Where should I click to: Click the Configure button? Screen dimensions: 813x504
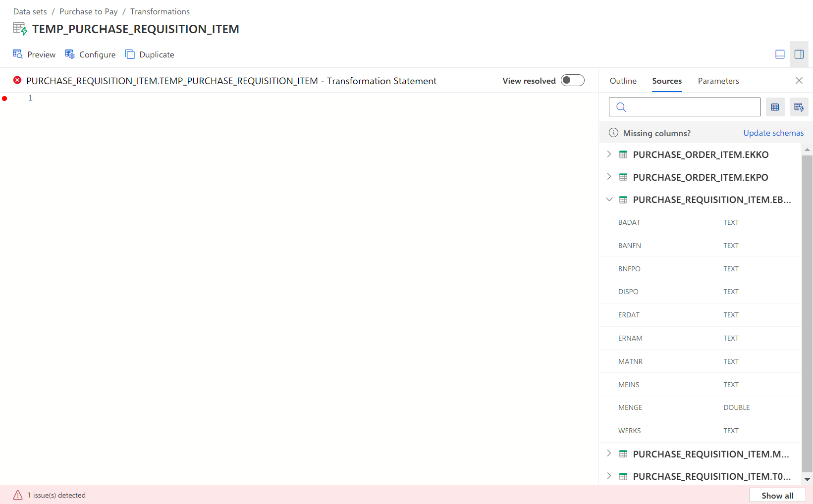coord(90,54)
